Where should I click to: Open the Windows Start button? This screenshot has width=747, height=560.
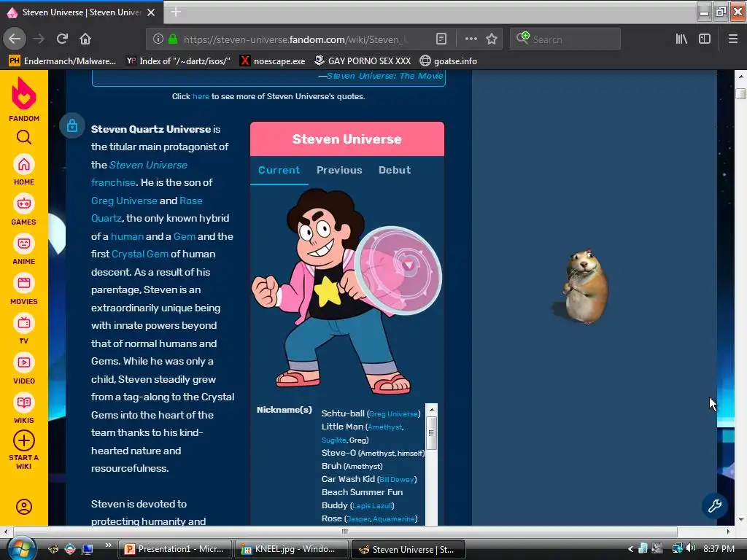point(21,548)
